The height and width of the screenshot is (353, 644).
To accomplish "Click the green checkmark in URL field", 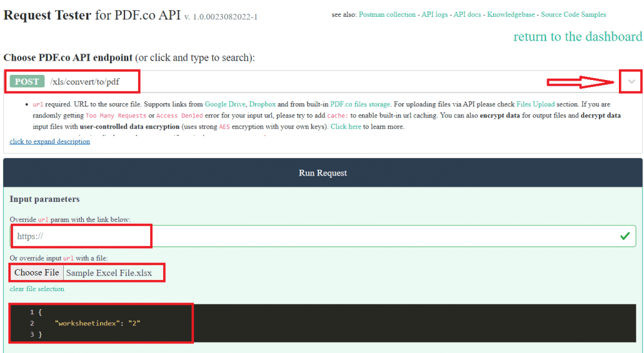I will tap(624, 236).
